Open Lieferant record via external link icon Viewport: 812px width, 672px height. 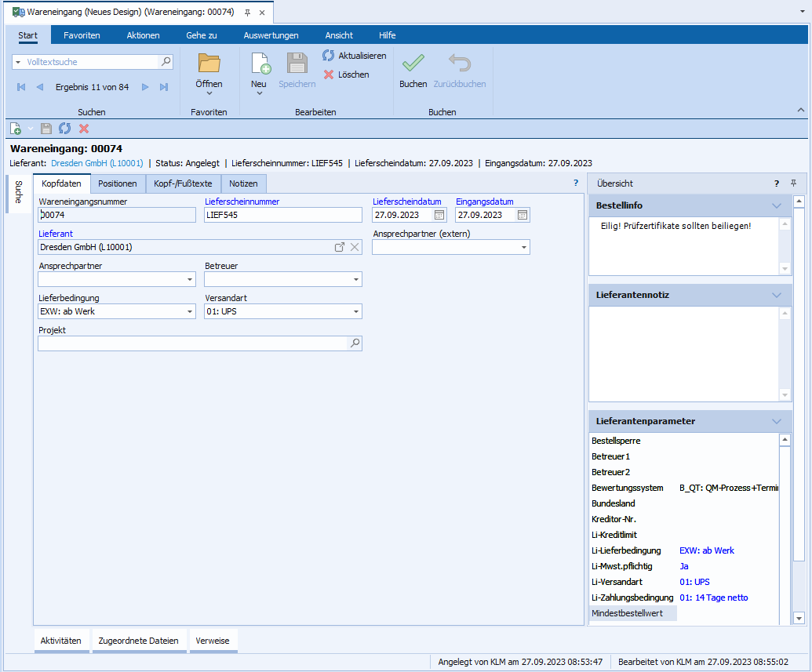(340, 247)
